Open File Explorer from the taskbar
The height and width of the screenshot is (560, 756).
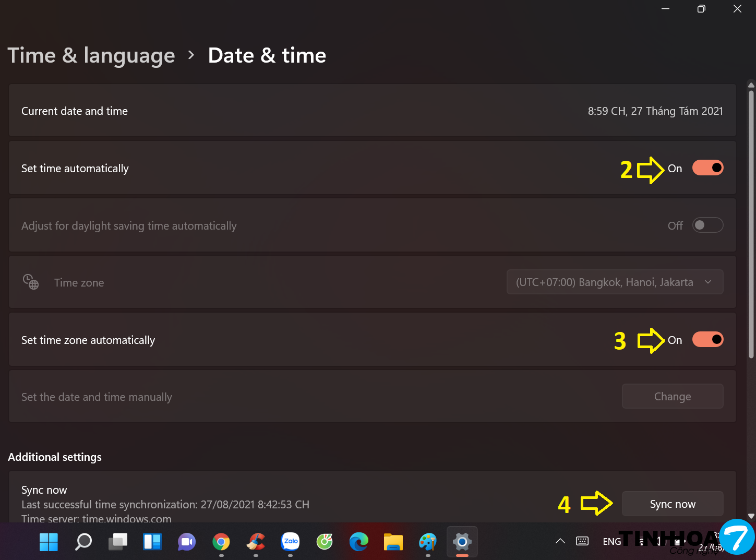pos(393,542)
